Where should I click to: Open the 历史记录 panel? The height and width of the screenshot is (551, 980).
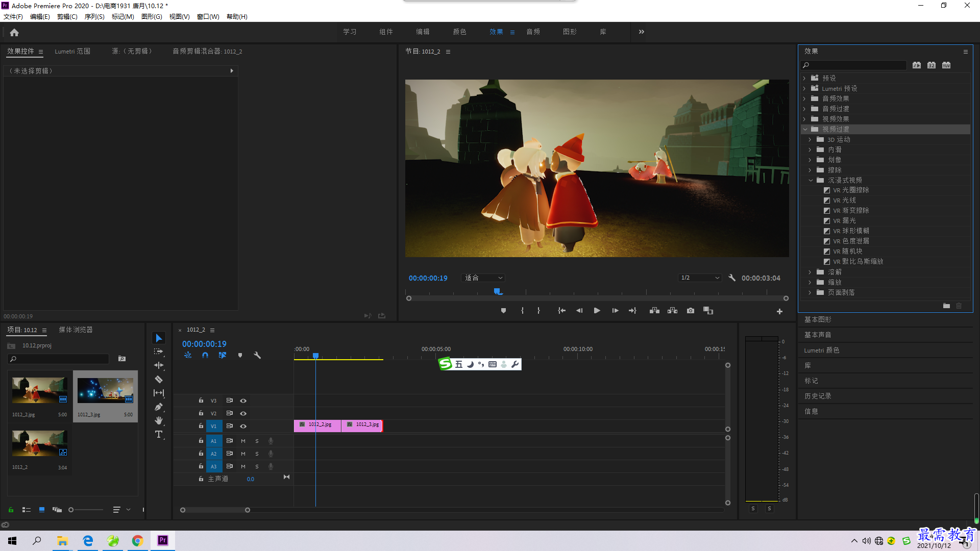(818, 396)
